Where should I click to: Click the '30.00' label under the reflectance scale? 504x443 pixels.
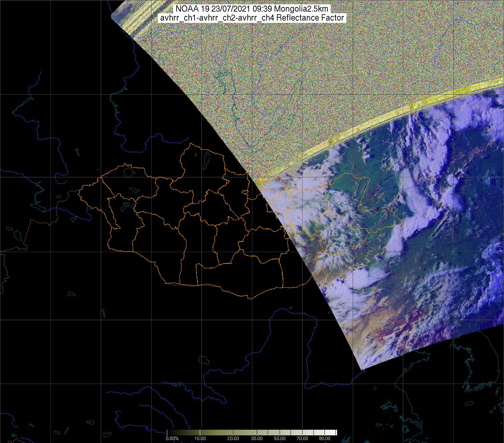(257, 438)
